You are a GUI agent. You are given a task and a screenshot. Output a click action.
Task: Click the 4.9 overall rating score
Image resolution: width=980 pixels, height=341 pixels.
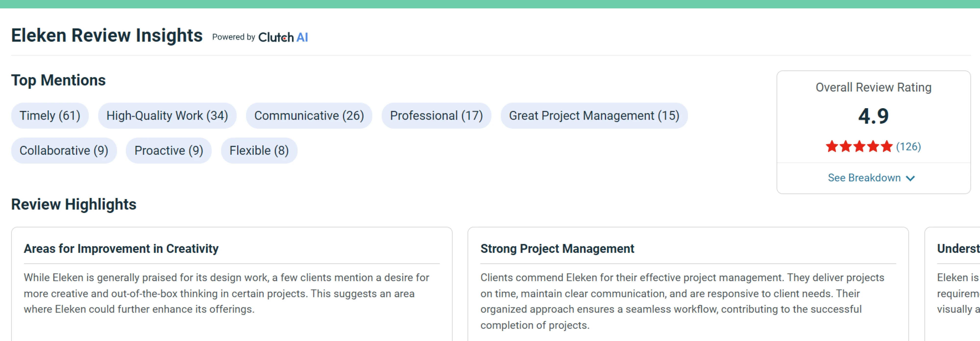(x=873, y=116)
